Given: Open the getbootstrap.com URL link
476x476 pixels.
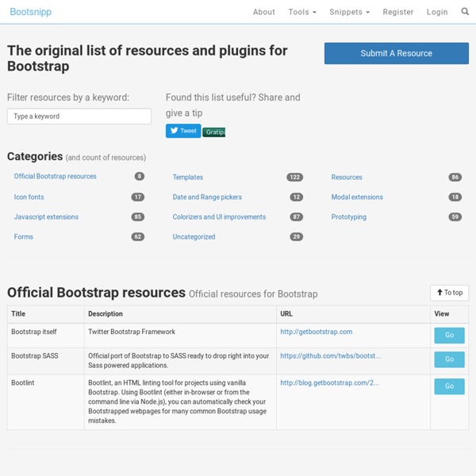Looking at the screenshot, I should [316, 332].
